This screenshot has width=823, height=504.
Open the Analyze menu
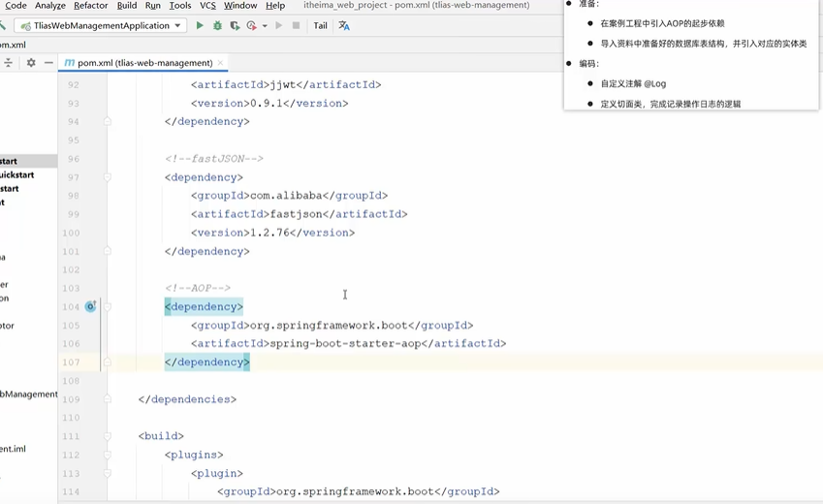point(50,5)
